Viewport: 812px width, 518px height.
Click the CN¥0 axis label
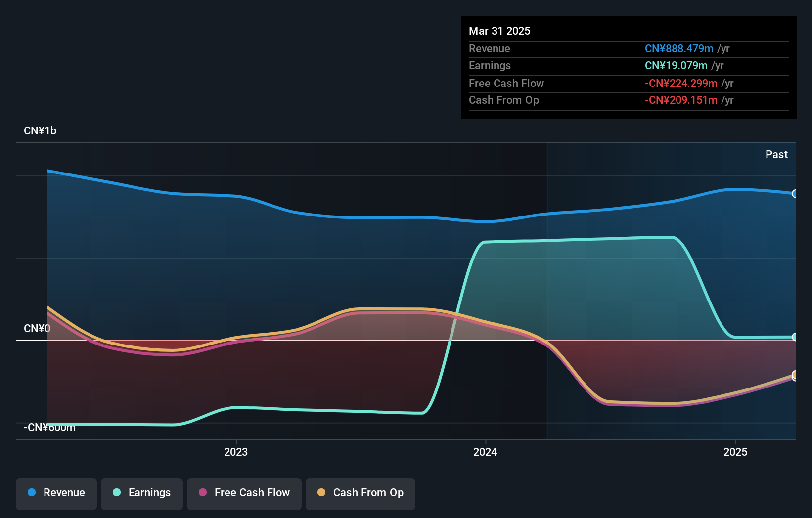coord(37,328)
